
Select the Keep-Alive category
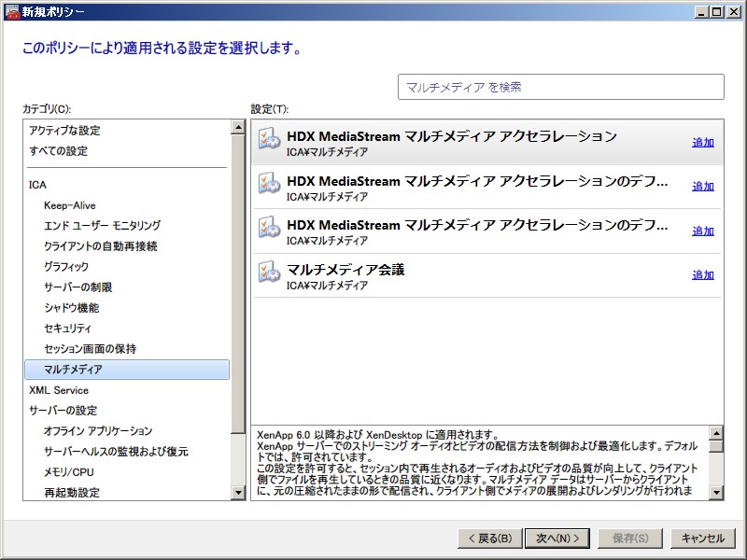[69, 205]
